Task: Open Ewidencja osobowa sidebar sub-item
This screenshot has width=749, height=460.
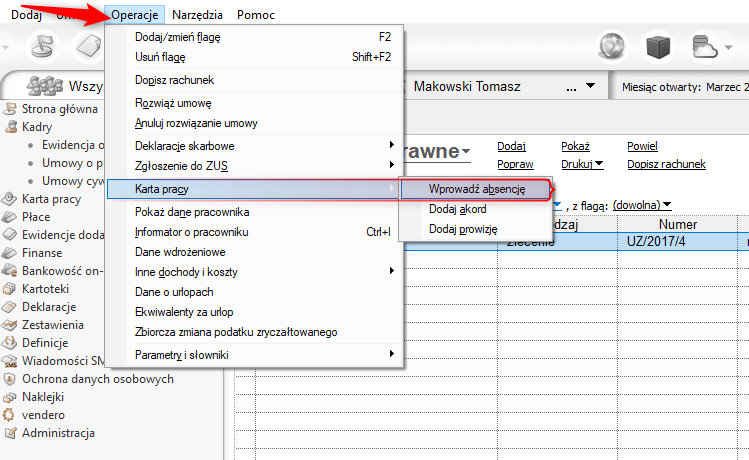Action: coord(73,145)
